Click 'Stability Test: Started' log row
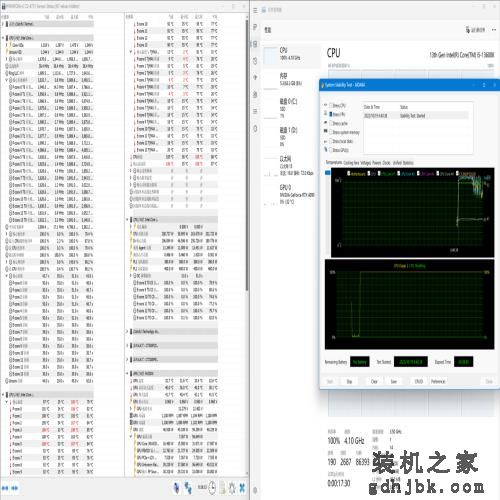 [416, 116]
